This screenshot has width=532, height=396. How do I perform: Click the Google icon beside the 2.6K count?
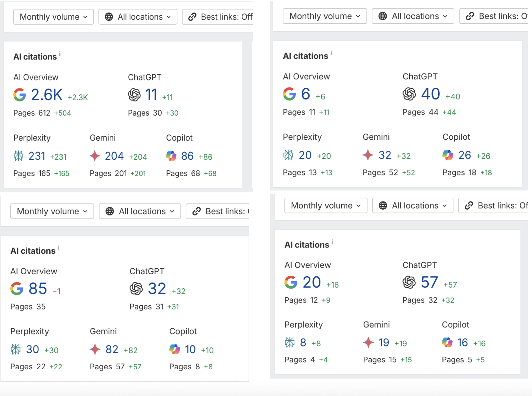pyautogui.click(x=20, y=95)
